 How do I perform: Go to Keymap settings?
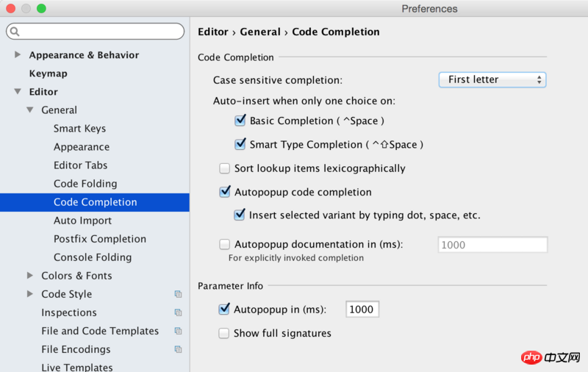click(x=48, y=74)
